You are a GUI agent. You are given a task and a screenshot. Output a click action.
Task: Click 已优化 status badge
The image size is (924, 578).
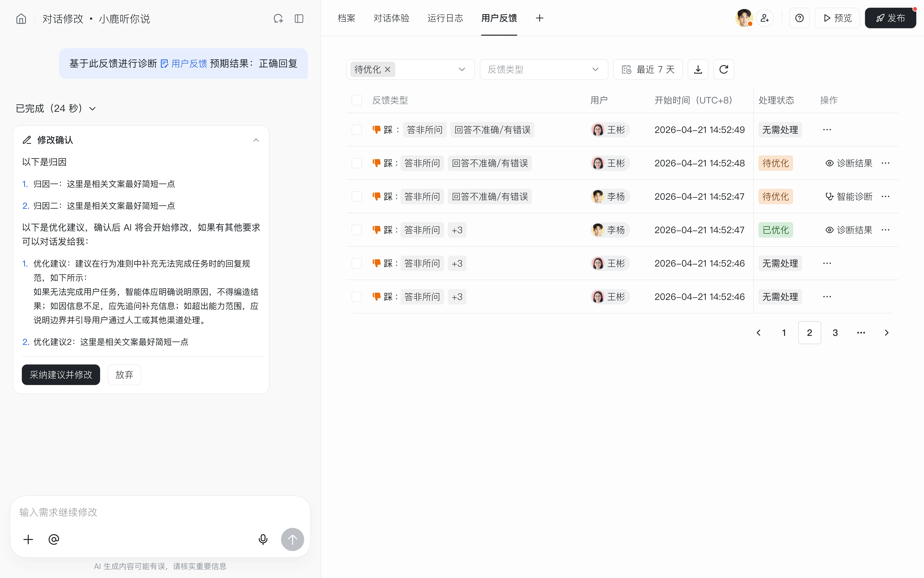pos(775,230)
